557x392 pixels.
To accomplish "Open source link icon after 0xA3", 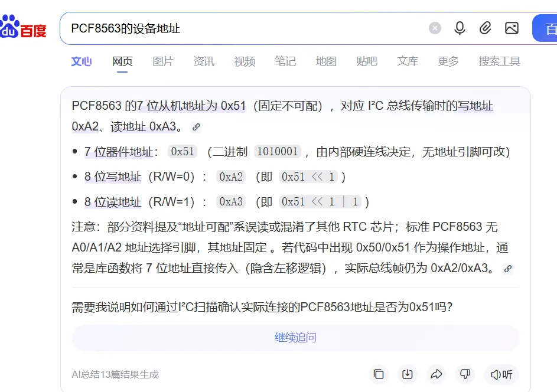I will click(196, 127).
